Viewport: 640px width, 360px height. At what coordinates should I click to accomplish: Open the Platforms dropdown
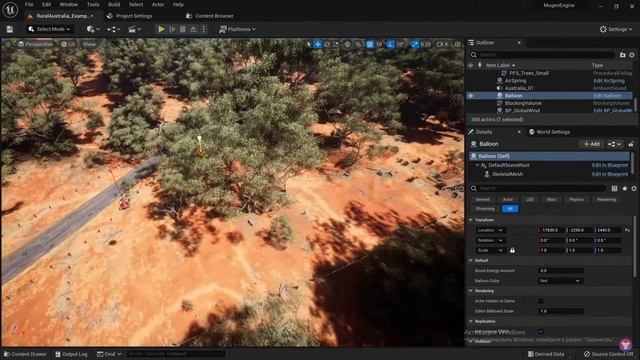[x=237, y=29]
